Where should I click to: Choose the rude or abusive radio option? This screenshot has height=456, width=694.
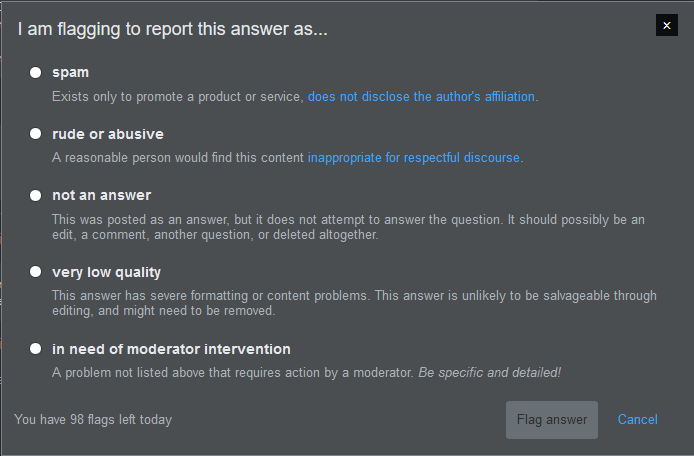click(x=36, y=133)
